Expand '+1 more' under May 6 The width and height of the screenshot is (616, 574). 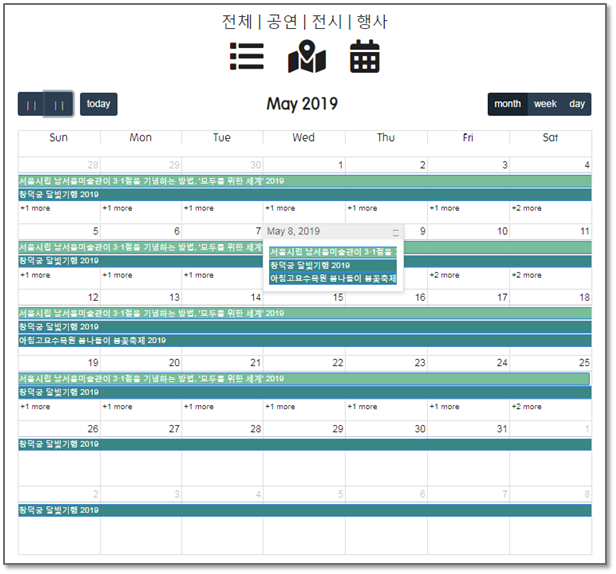click(x=117, y=275)
